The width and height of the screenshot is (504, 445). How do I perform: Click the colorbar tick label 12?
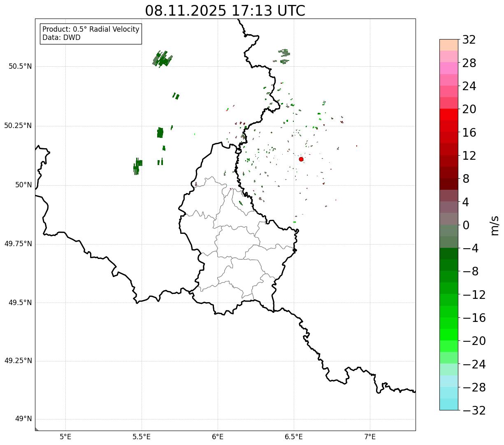(469, 156)
